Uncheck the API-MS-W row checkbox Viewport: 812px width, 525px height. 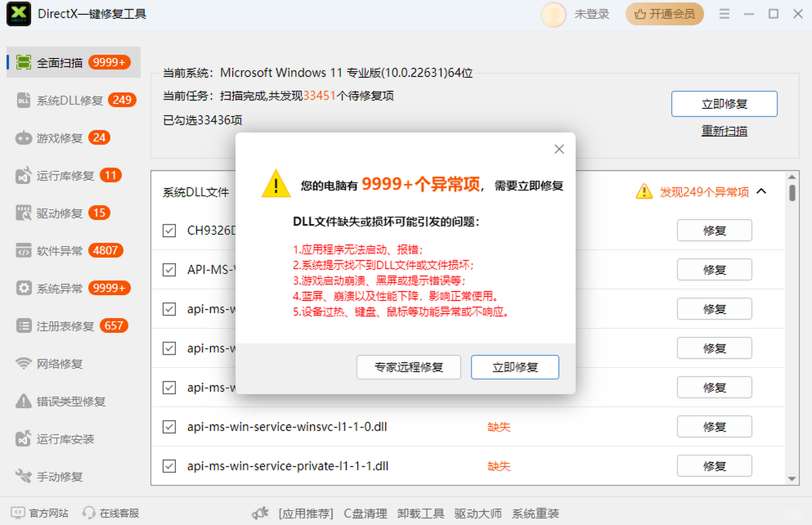tap(169, 270)
